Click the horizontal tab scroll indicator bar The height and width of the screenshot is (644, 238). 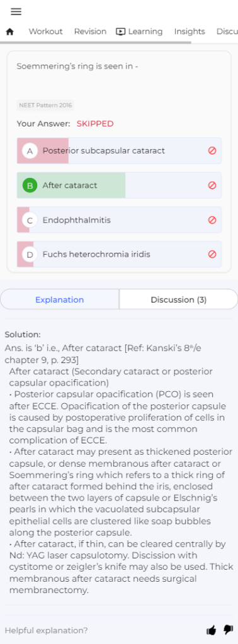[95, 42]
